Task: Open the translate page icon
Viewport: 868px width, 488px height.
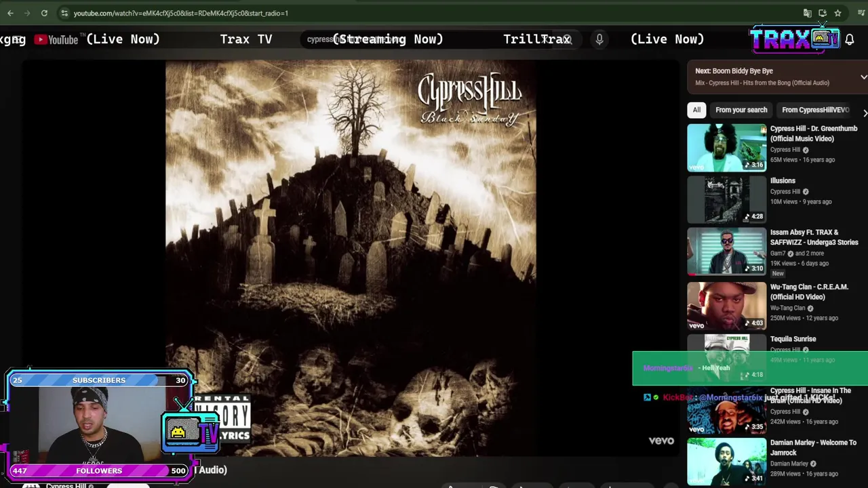Action: (x=807, y=13)
